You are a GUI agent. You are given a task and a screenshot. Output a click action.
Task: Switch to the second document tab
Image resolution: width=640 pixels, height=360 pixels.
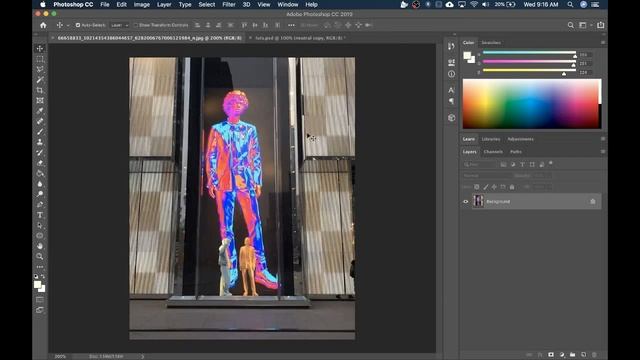[x=300, y=38]
